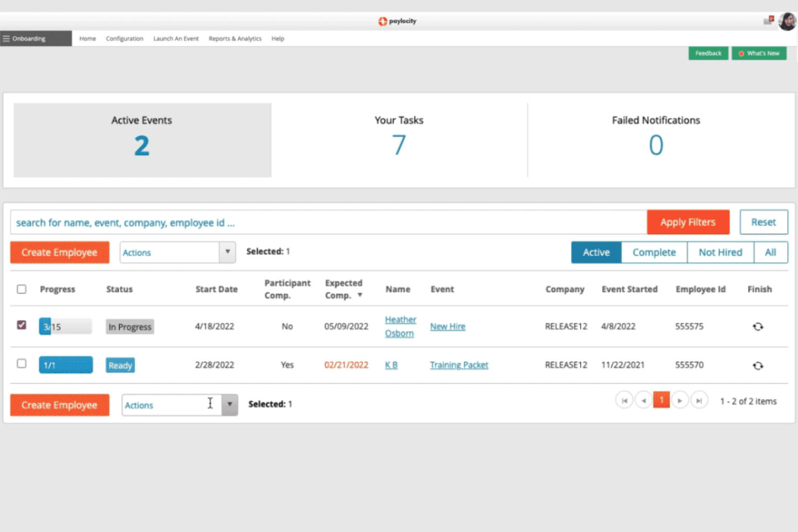Click the Apply Filters button
The image size is (798, 532).
(688, 222)
